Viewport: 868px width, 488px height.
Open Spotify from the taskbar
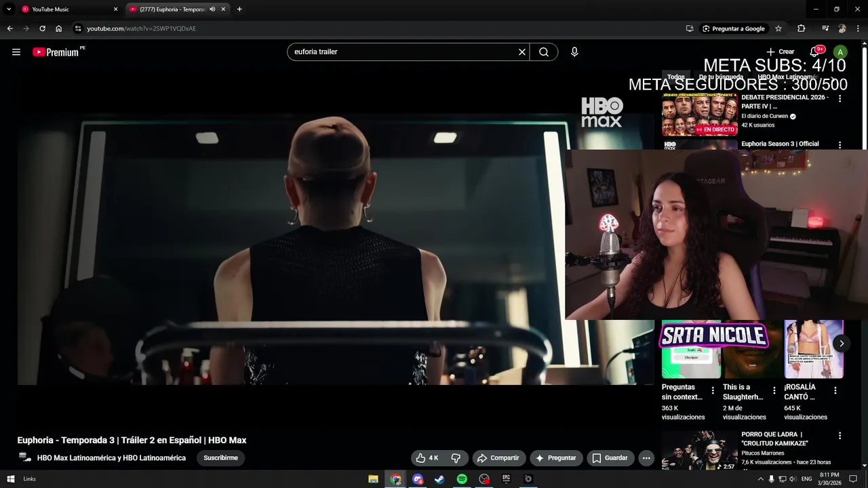(462, 479)
